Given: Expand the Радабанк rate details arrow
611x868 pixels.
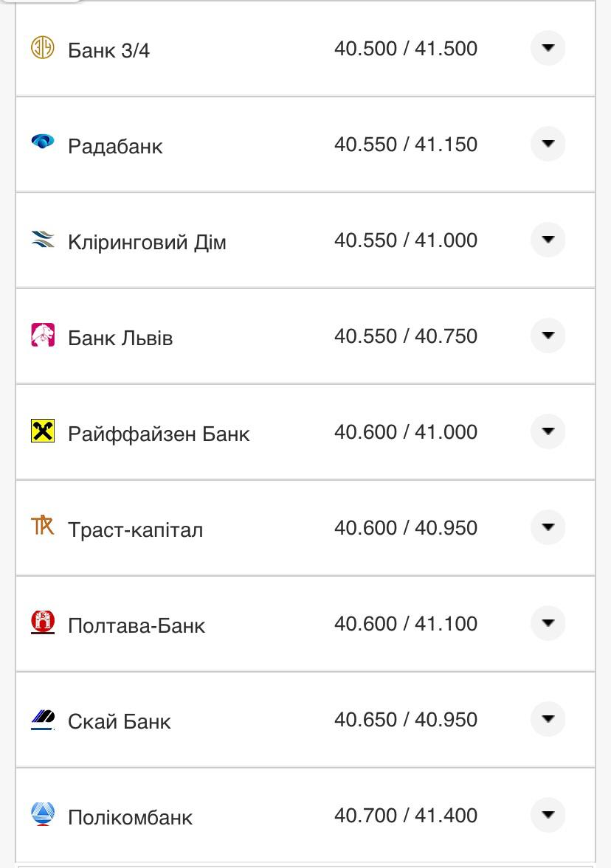Looking at the screenshot, I should (548, 145).
